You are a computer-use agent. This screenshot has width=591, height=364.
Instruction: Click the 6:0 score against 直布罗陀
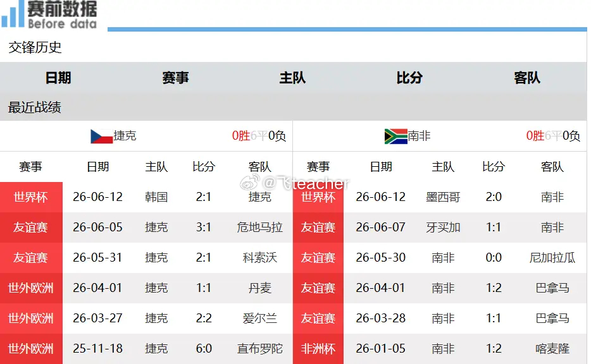pyautogui.click(x=204, y=349)
